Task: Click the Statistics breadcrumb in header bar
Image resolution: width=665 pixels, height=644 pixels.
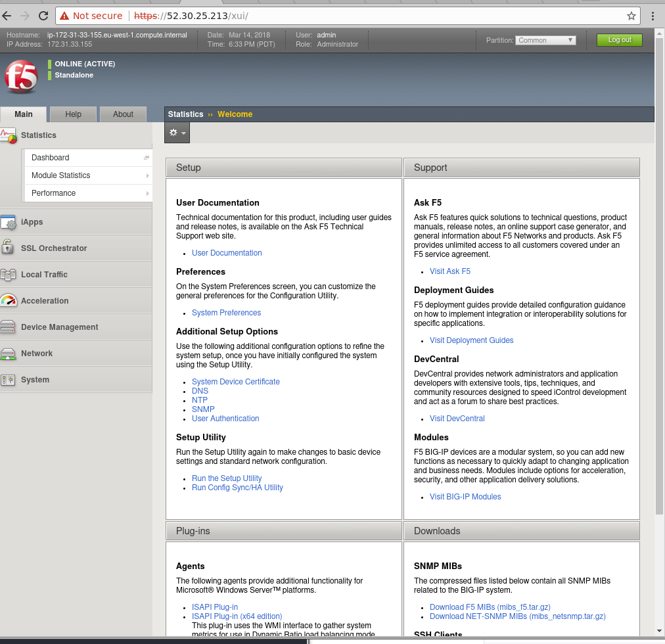Action: [x=185, y=114]
